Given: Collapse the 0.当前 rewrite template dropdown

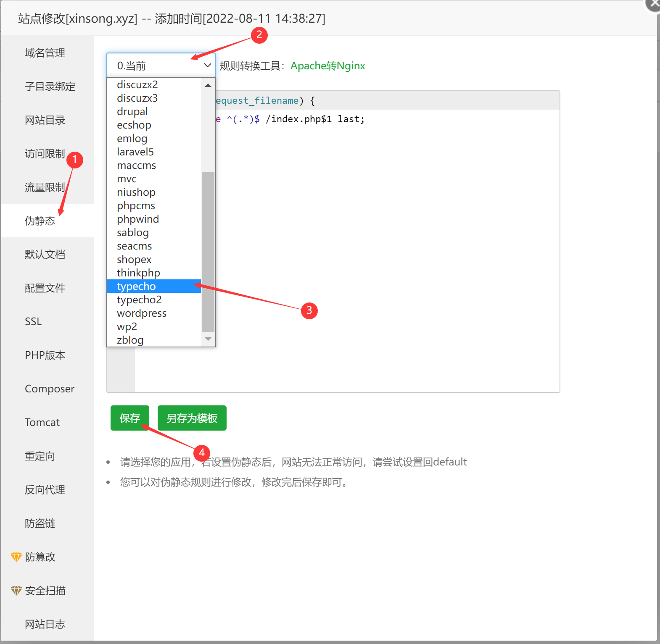Looking at the screenshot, I should [x=161, y=66].
